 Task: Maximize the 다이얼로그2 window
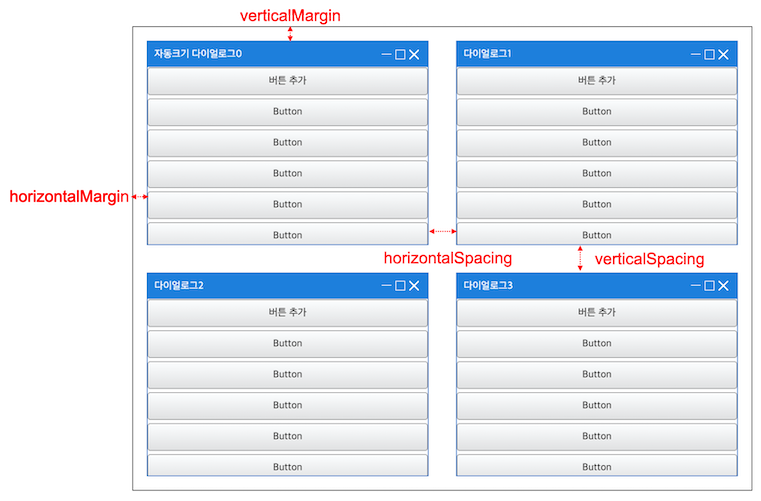coord(400,286)
